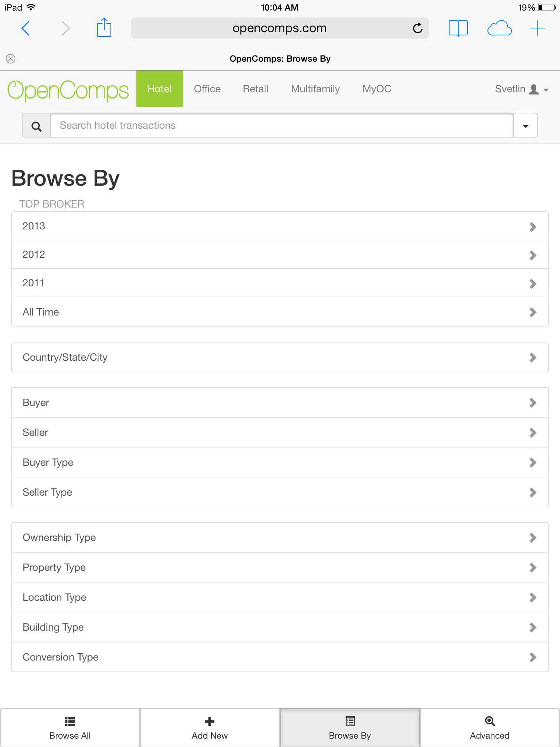560x747 pixels.
Task: Open iCloud tabs cloud icon
Action: 499,28
